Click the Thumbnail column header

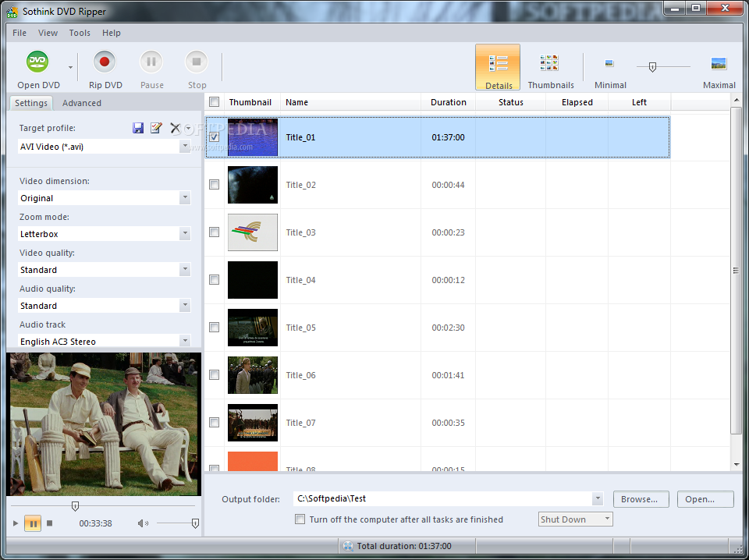pos(252,102)
